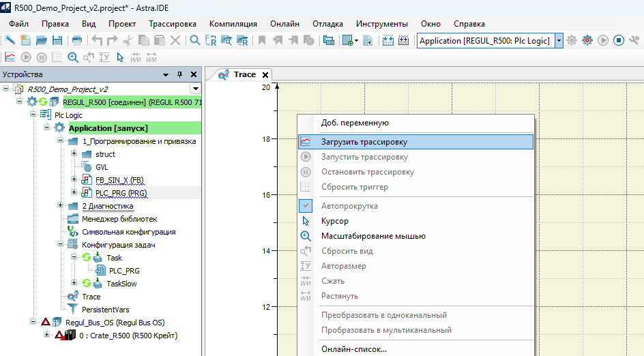Expand the FB_SIN_X (FB) tree node
Image resolution: width=644 pixels, height=356 pixels.
coord(74,180)
